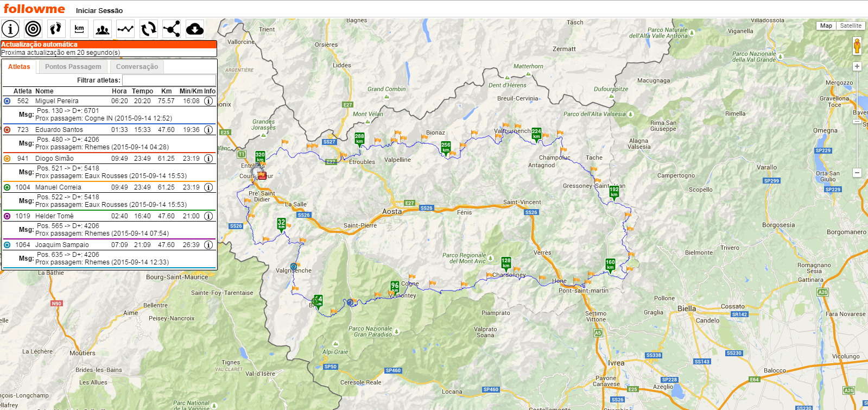Sort by the Hora column header
Screen dimensions: 868x410
point(119,91)
